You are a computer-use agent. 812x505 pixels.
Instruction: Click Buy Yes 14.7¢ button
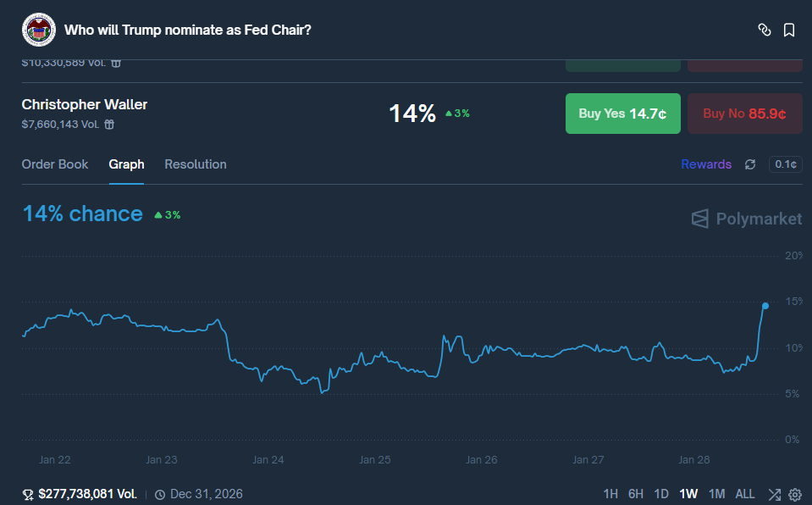[622, 114]
